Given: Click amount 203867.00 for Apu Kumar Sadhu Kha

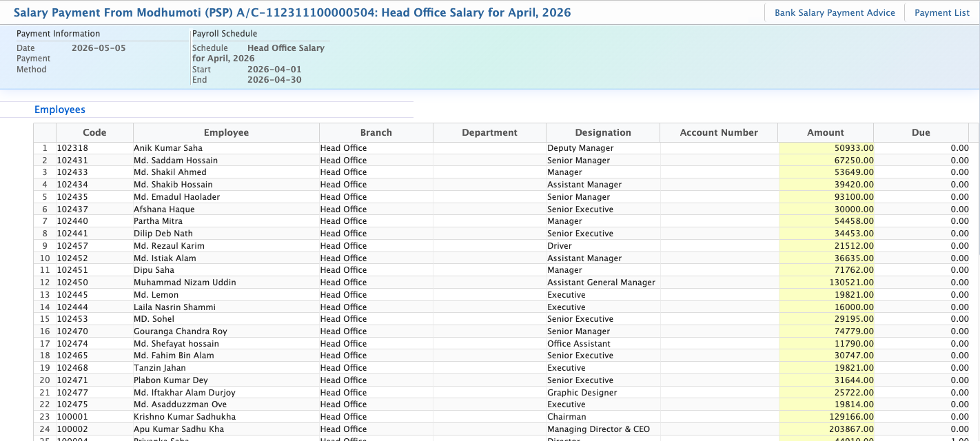Looking at the screenshot, I should point(826,429).
